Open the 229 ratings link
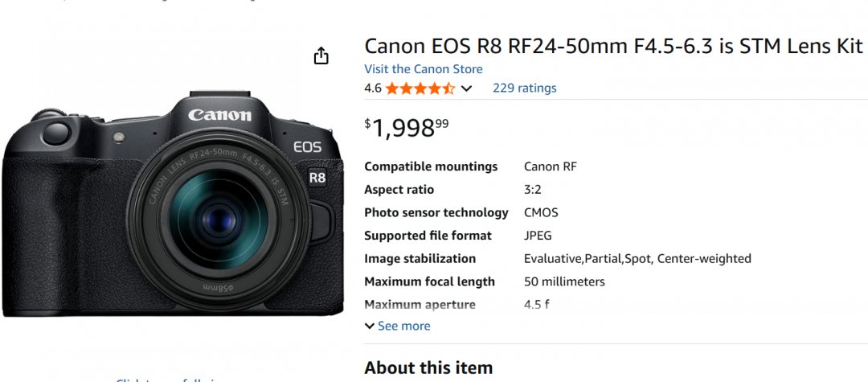Viewport: 868px width, 382px height. pyautogui.click(x=524, y=88)
